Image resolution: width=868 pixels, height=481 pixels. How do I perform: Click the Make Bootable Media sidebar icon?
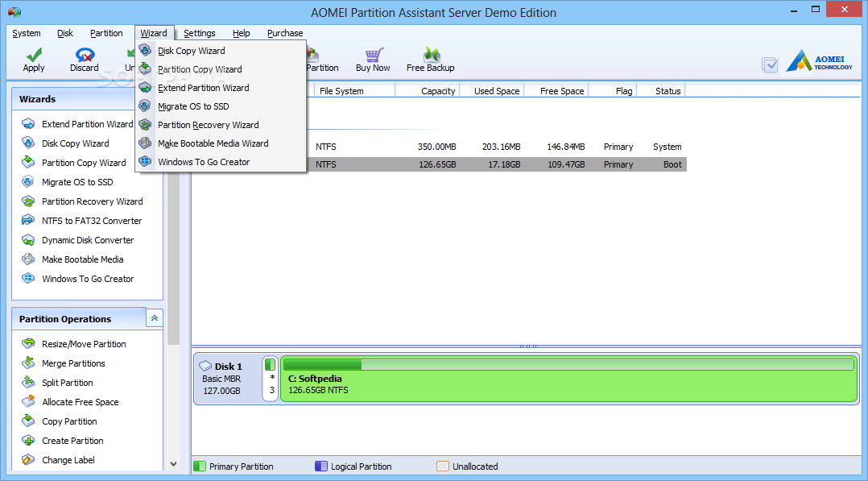point(28,259)
